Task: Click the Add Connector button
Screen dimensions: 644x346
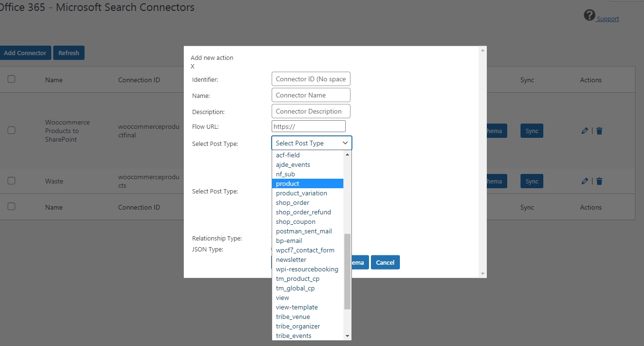Action: (x=25, y=53)
